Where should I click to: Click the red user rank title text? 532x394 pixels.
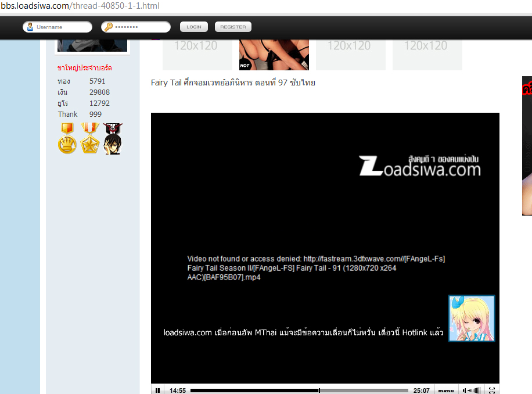[84, 68]
